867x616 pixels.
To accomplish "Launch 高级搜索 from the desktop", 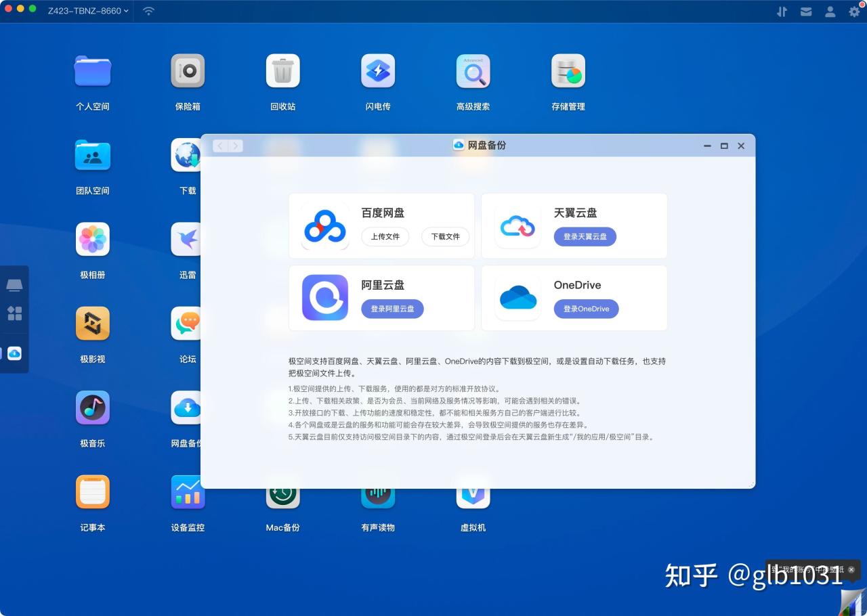I will click(473, 70).
